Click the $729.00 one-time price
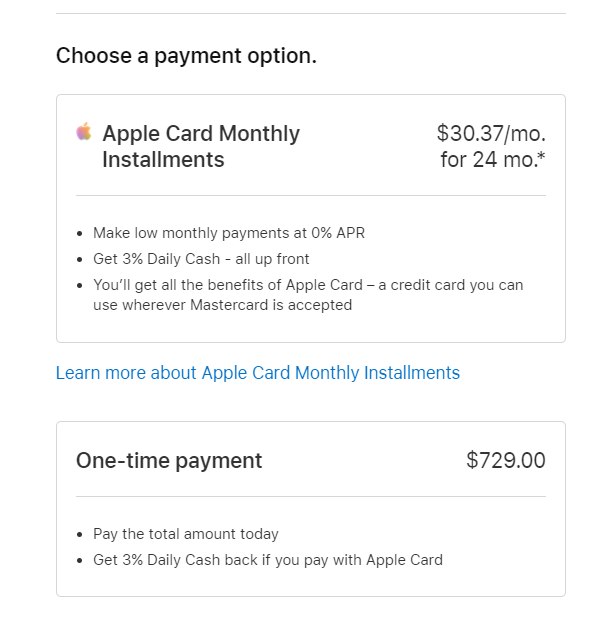Viewport: 595px width, 633px height. coord(506,460)
